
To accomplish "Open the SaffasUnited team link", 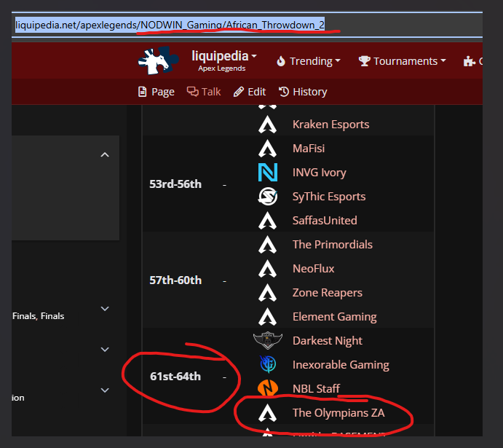I will (325, 221).
